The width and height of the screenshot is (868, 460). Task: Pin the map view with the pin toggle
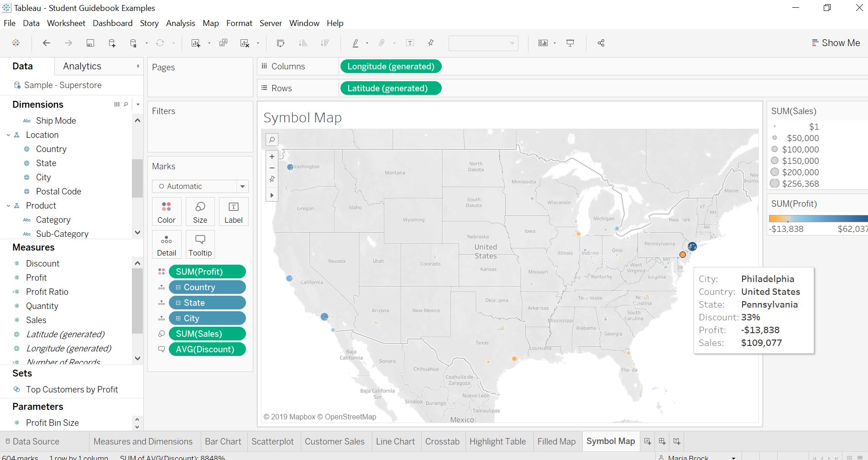[x=272, y=179]
